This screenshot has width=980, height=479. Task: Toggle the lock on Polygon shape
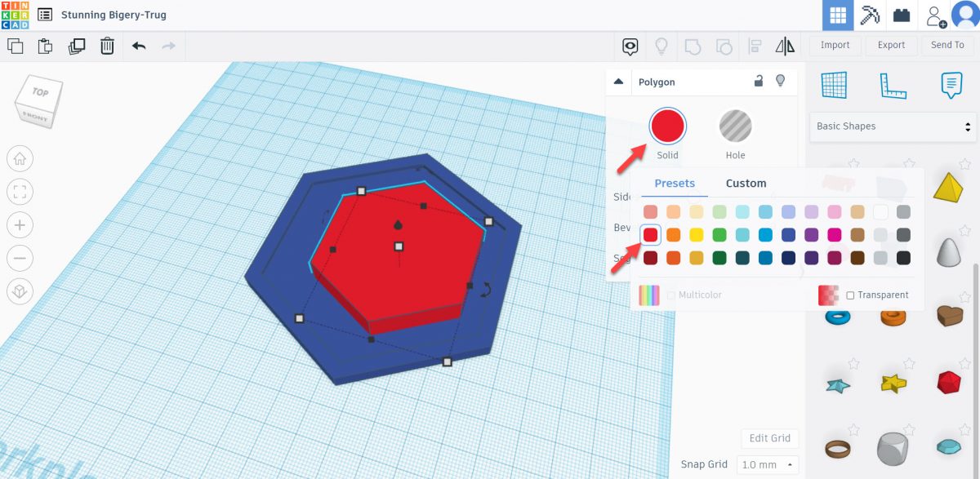[759, 81]
